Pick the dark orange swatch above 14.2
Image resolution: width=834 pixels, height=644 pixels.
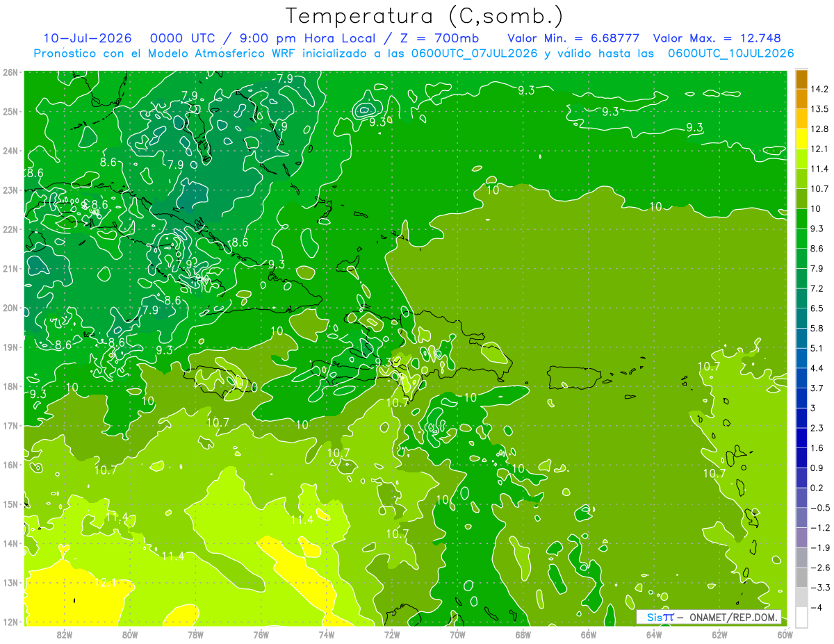coord(801,79)
